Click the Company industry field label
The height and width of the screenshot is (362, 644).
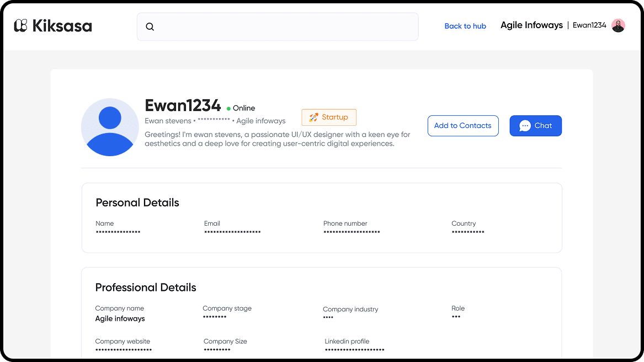pyautogui.click(x=350, y=309)
